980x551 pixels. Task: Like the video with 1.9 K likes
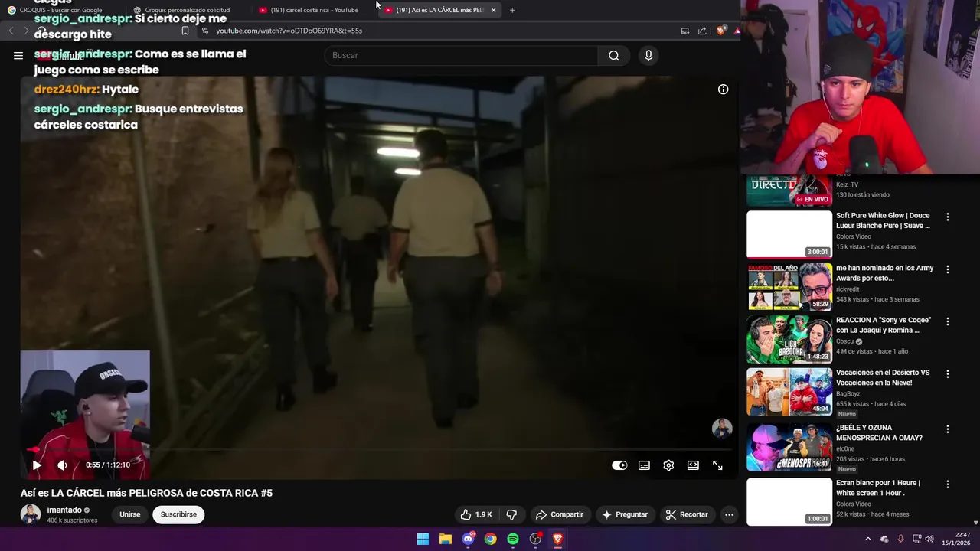point(475,514)
